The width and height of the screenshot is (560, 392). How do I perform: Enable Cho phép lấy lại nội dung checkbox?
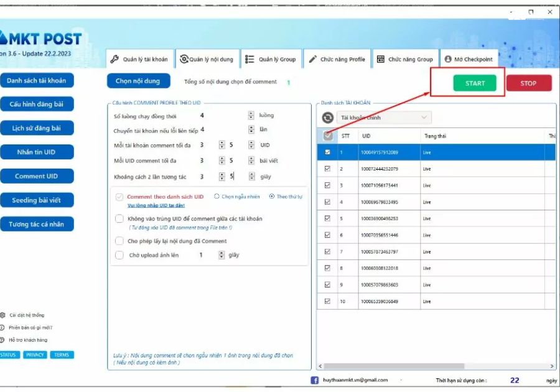[x=119, y=241]
